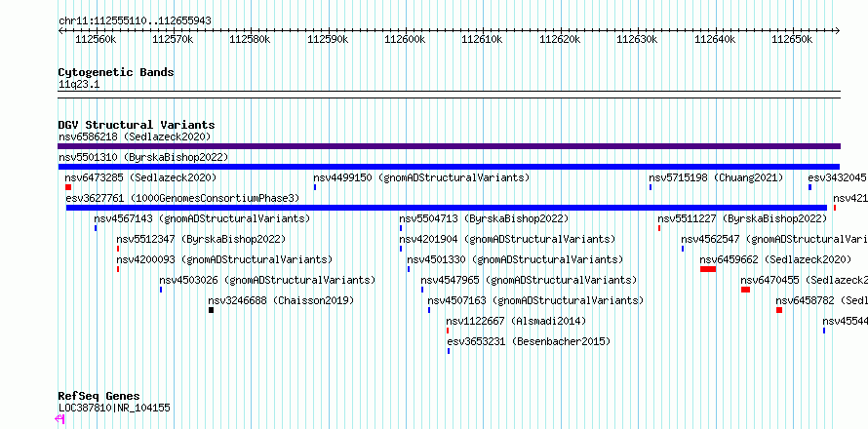The width and height of the screenshot is (868, 429).
Task: Select the blue esv3653231 variant marker
Action: coord(449,351)
